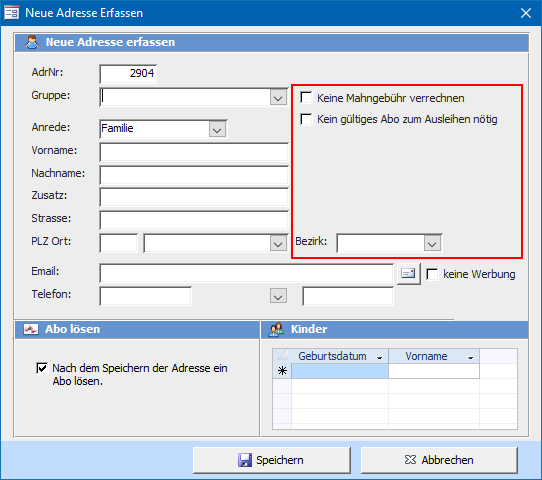Image resolution: width=542 pixels, height=480 pixels.
Task: Tick Kein gültiges Abo zum Ausleihen nötig
Action: point(306,119)
